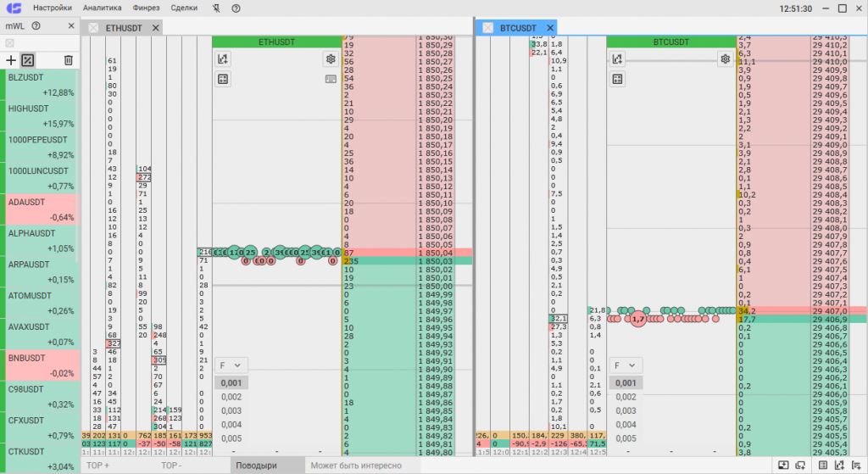
Task: Click the calculator icon in BTCUSDT panel
Action: tap(618, 79)
